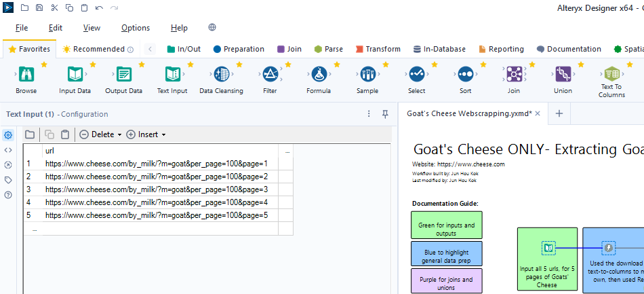Viewport: 644px width, 294px height.
Task: Select the Output Data tool icon
Action: click(123, 74)
